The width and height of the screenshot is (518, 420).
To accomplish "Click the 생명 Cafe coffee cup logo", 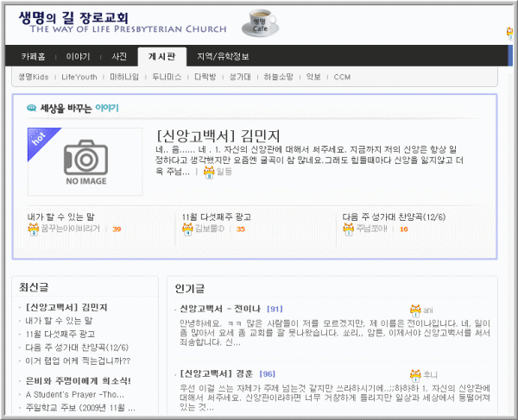I will (x=260, y=23).
